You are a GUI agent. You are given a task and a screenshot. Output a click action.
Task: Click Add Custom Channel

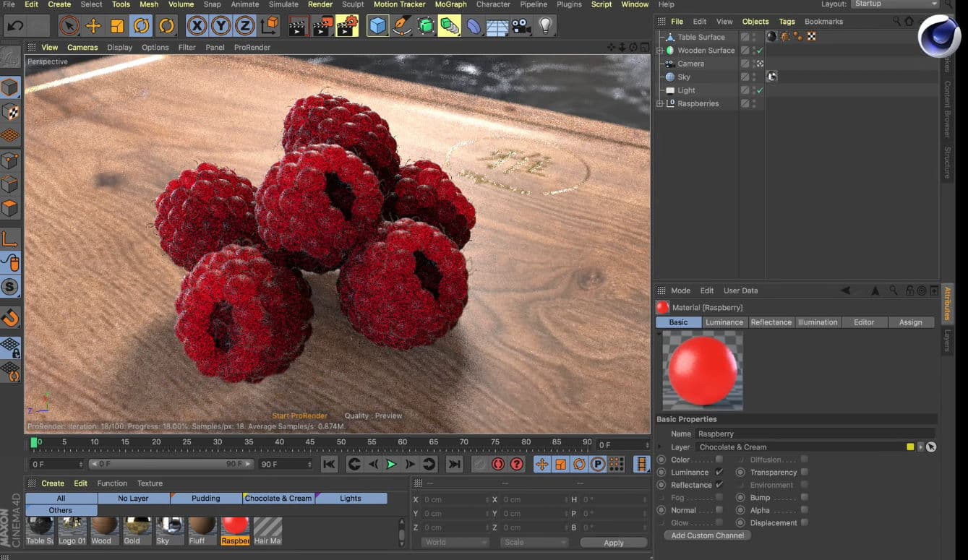(706, 535)
